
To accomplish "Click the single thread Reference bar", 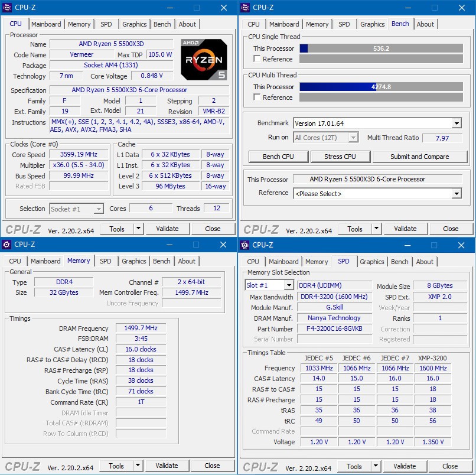I will tap(382, 59).
